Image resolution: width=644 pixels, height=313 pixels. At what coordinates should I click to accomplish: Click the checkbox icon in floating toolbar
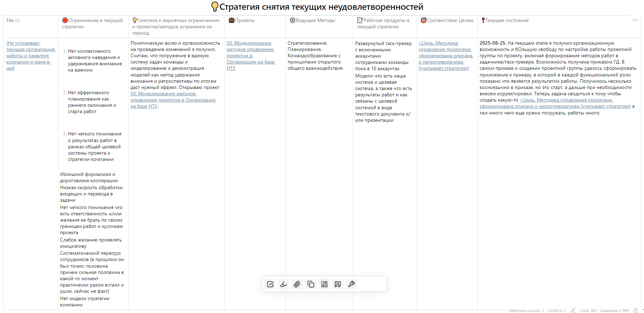click(270, 284)
